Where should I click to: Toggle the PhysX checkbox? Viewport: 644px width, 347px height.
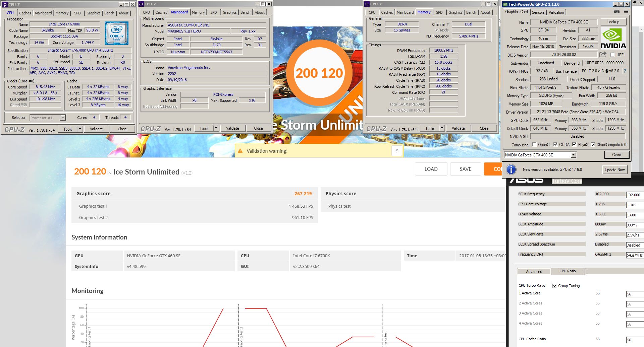(x=574, y=145)
